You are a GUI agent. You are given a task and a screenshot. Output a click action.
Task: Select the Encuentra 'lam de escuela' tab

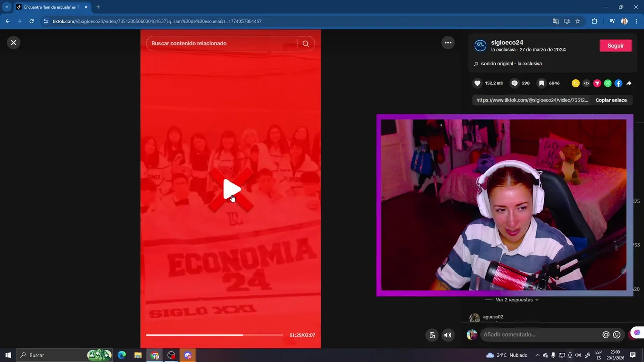tap(51, 7)
